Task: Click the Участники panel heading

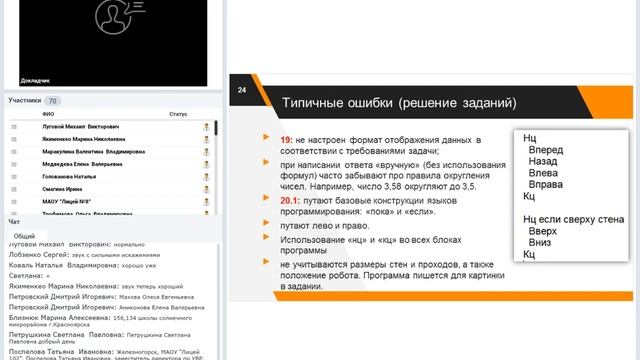Action: pos(25,100)
